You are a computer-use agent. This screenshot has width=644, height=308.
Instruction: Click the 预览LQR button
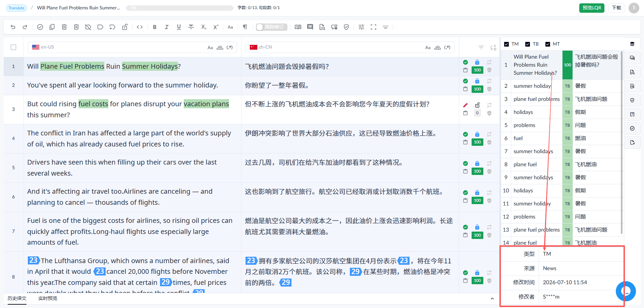click(x=592, y=8)
